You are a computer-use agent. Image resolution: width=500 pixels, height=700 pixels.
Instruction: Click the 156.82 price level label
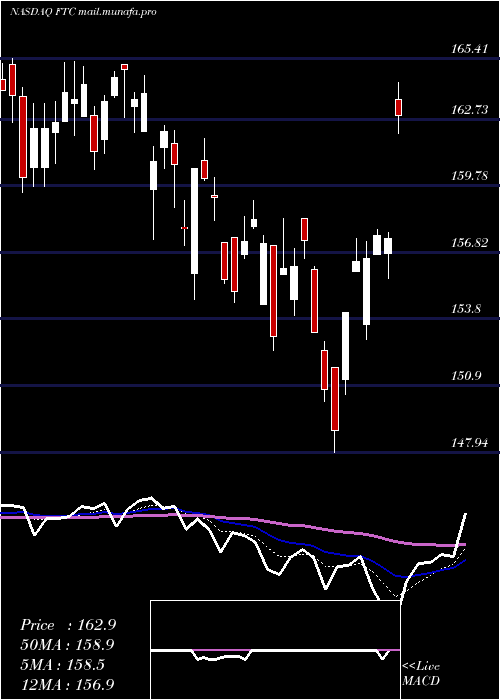[470, 243]
